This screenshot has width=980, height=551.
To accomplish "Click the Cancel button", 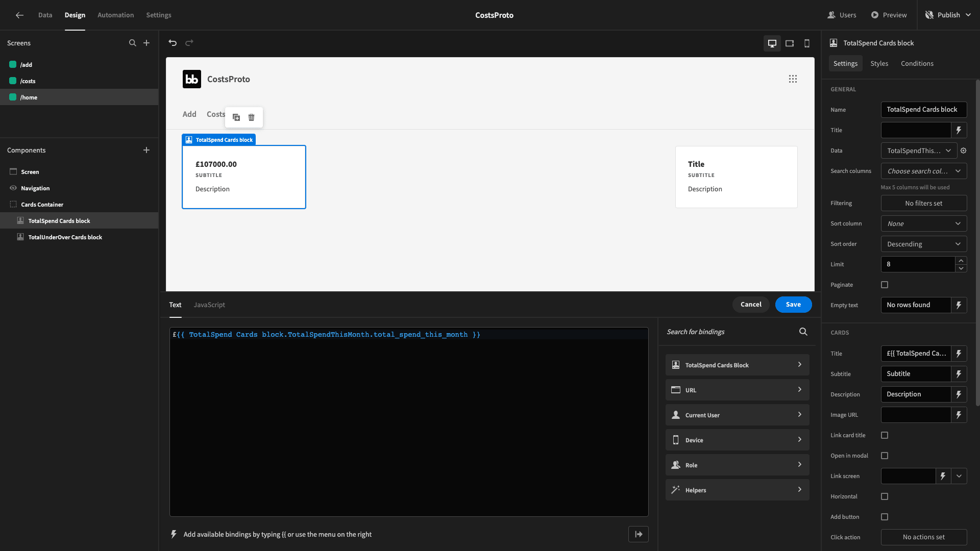I will click(751, 305).
